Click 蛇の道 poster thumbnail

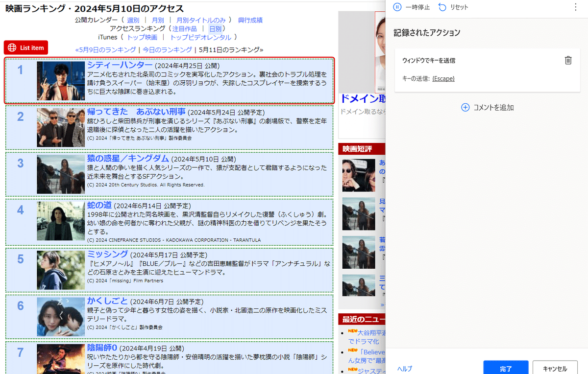(x=61, y=221)
